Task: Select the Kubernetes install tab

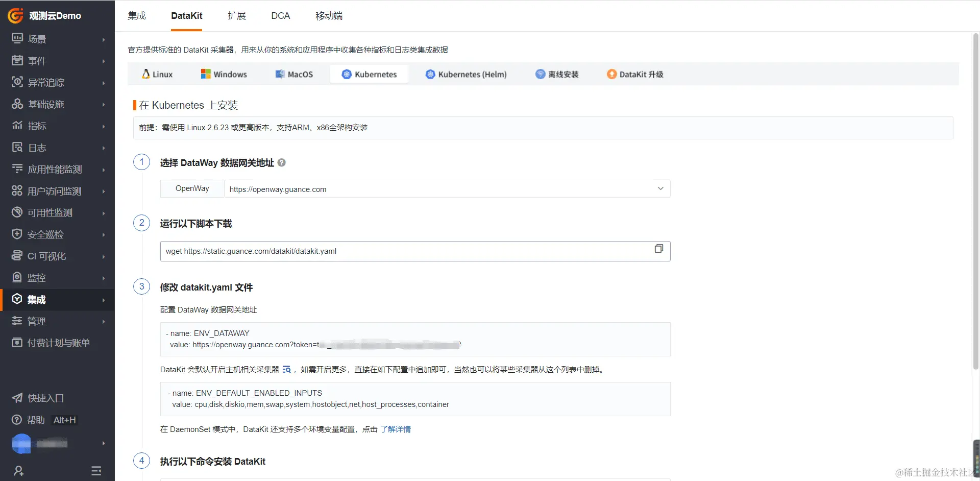Action: [369, 74]
